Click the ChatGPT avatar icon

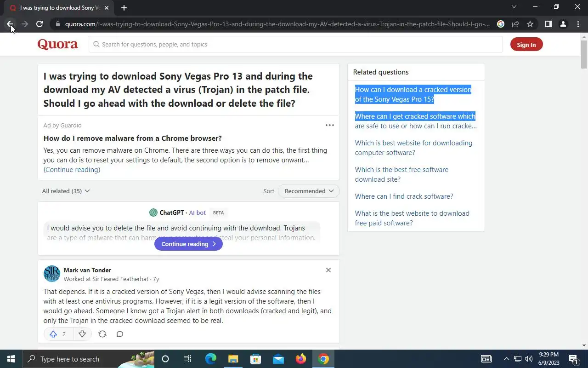[153, 213]
